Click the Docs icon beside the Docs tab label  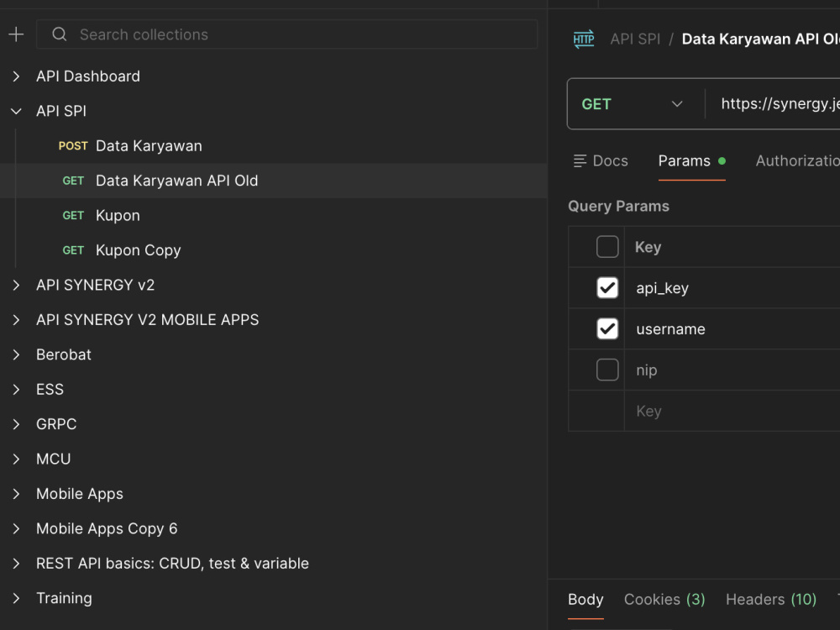pos(580,160)
